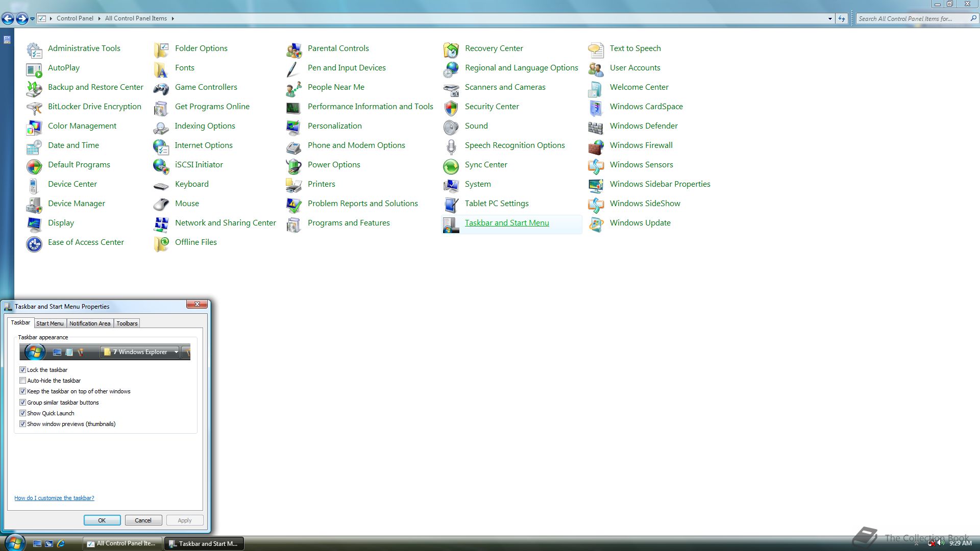Toggle Show window previews (thumbnails) checkbox
Viewport: 980px width, 551px height.
(x=22, y=424)
